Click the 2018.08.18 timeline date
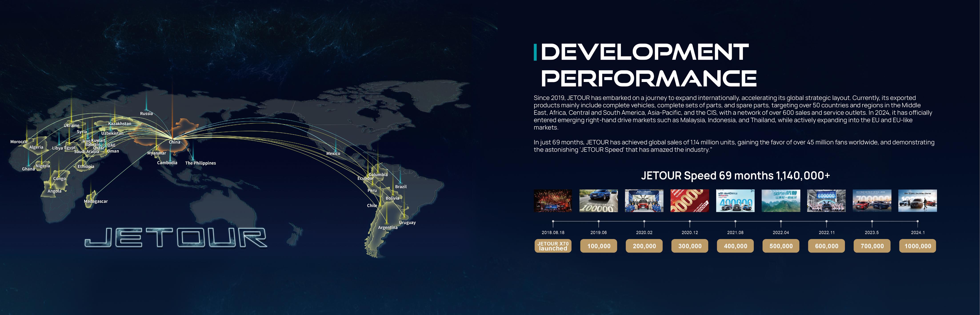The image size is (980, 315). coord(553,232)
